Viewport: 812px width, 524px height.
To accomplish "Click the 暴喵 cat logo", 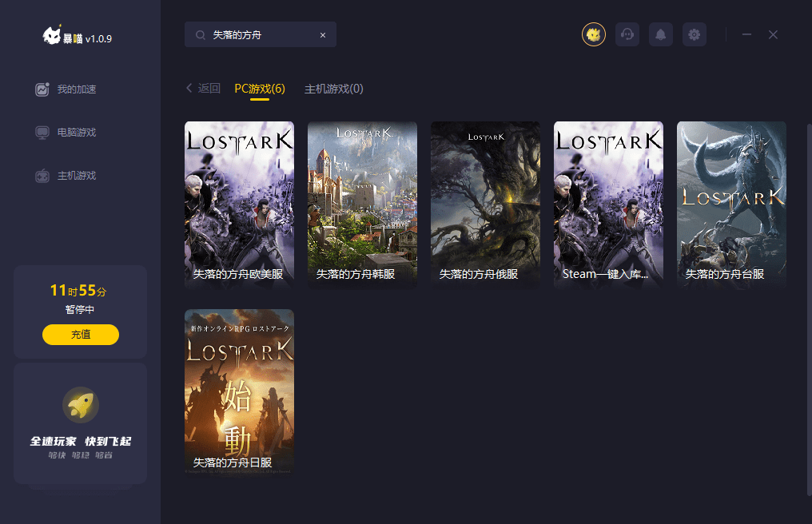I will (53, 36).
